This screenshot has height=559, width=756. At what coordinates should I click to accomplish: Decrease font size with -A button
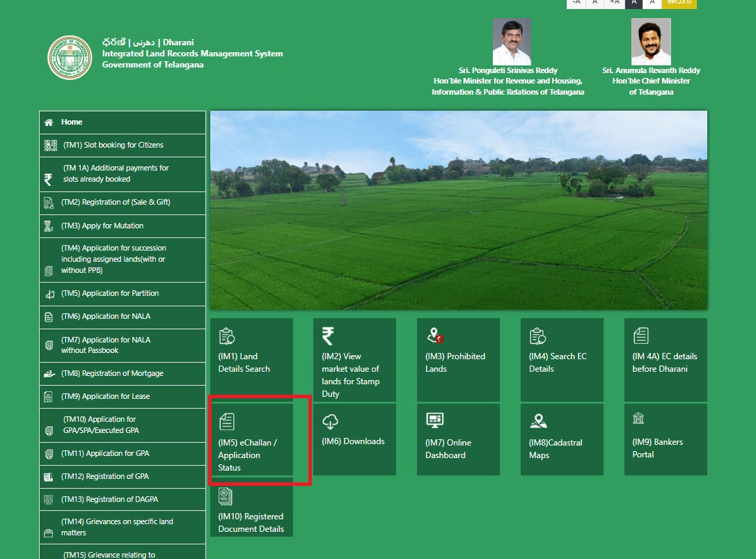click(x=576, y=3)
